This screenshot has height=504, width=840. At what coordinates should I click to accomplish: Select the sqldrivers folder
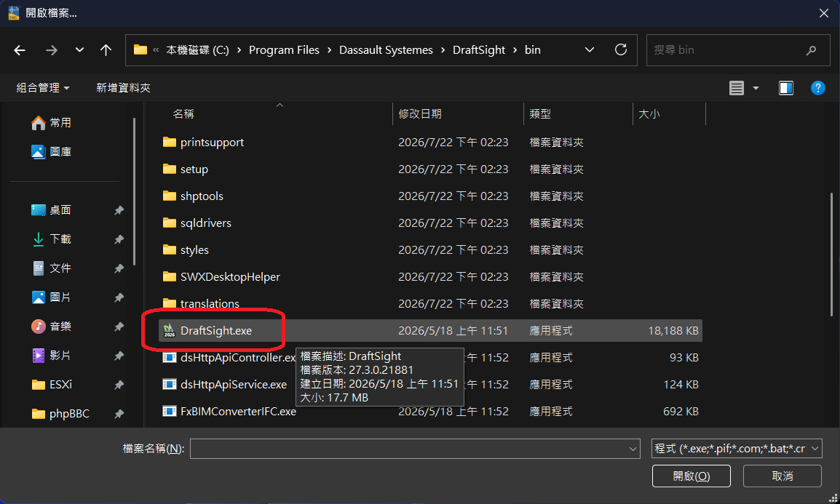(x=206, y=223)
